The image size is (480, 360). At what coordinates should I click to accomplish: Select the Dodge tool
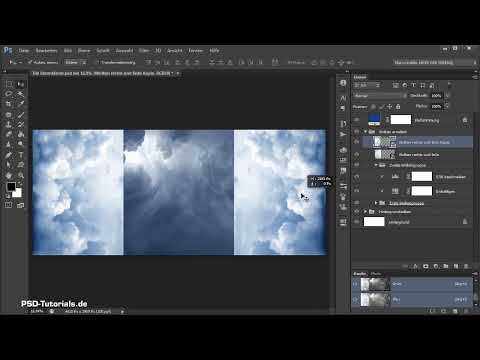pos(21,144)
